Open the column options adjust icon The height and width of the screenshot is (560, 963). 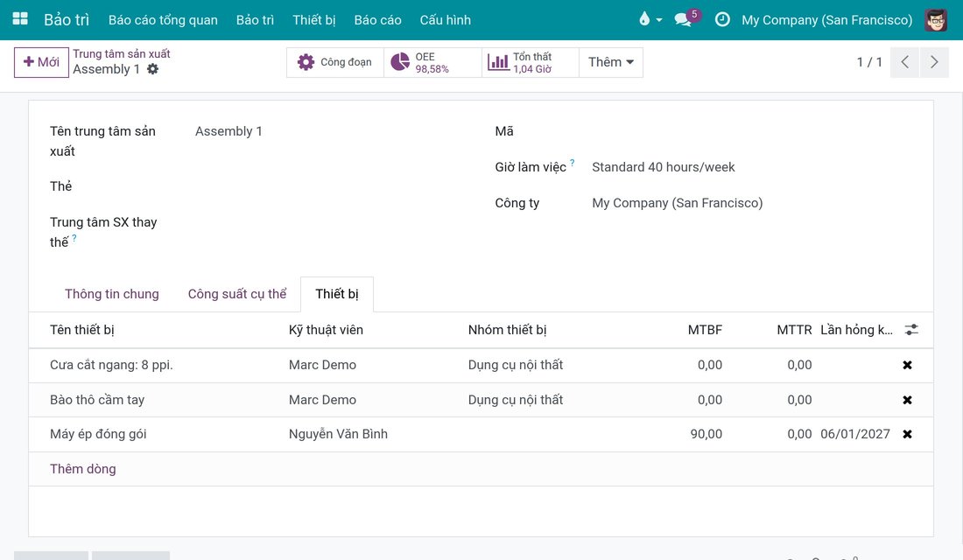pos(911,330)
